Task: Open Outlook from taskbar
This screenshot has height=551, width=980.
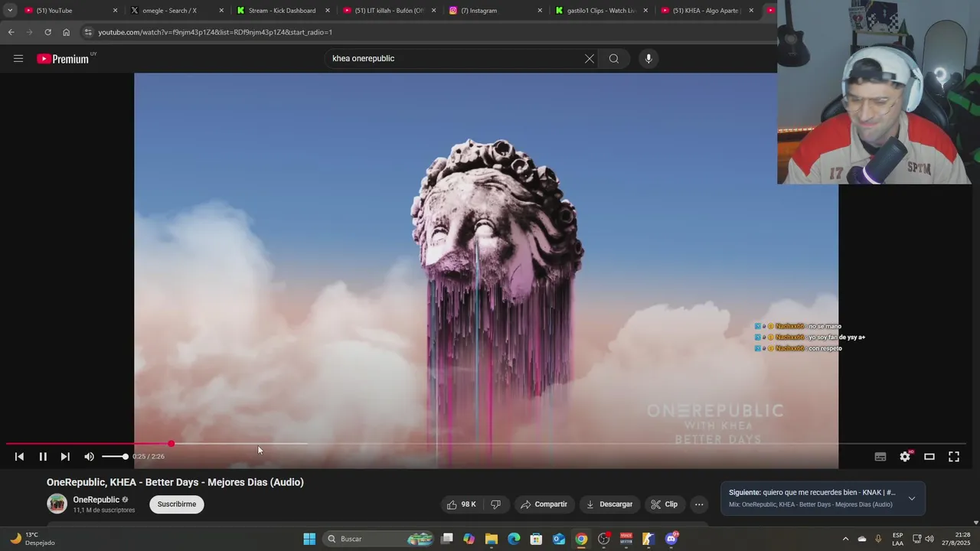Action: 559,539
